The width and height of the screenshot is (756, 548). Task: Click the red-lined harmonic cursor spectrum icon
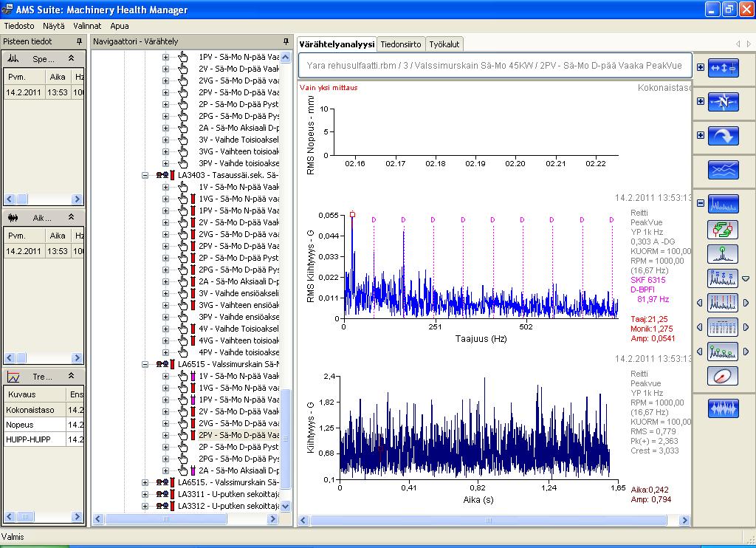[722, 303]
